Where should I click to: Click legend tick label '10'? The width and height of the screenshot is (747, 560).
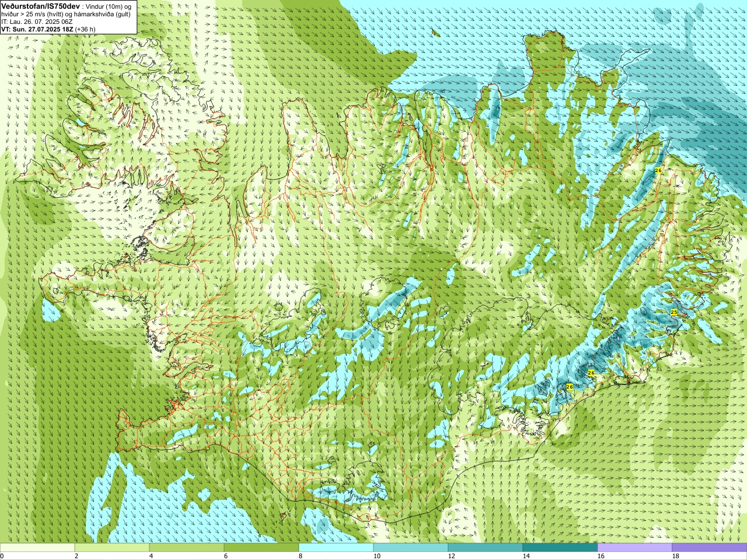(x=376, y=556)
